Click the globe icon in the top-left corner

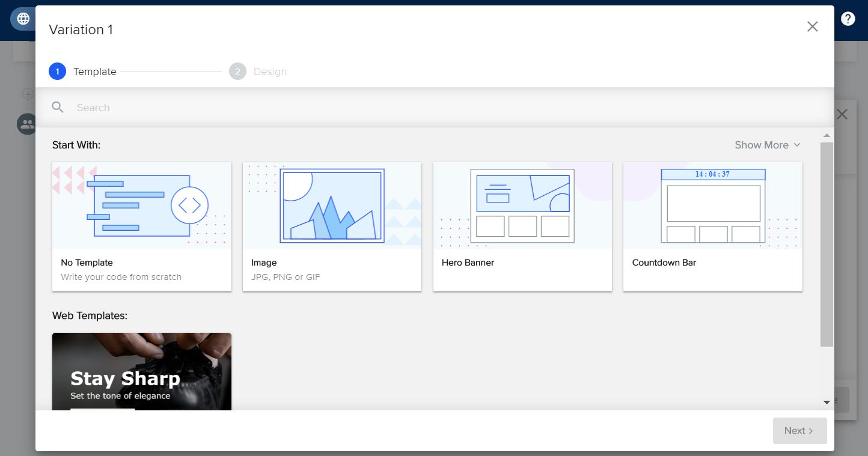point(23,18)
